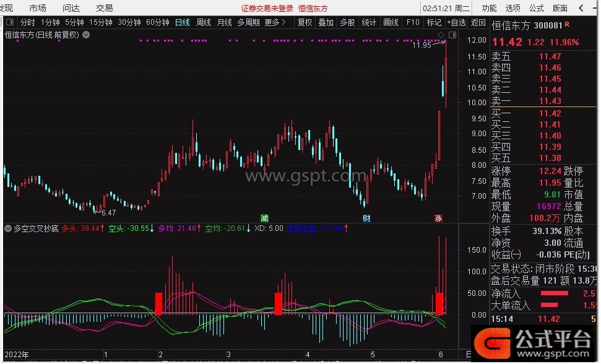Open the F10 company info
This screenshot has height=364, width=601.
pyautogui.click(x=413, y=23)
